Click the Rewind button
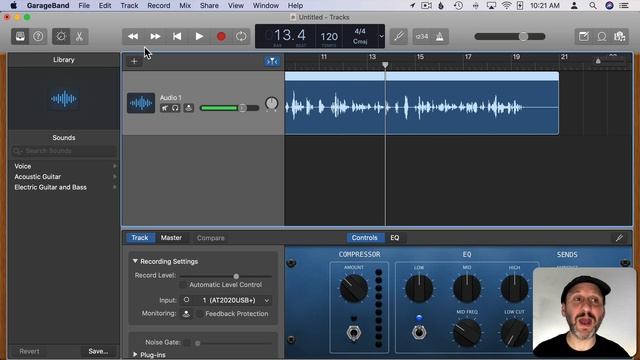 click(x=133, y=36)
